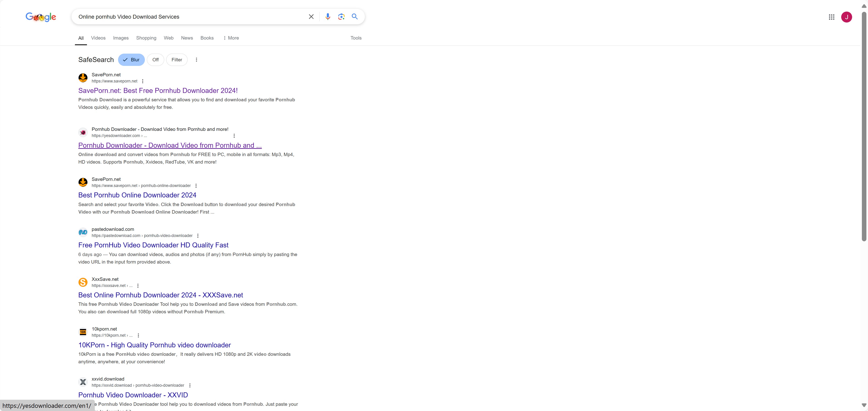
Task: Click the magnifying glass search button
Action: click(x=354, y=17)
